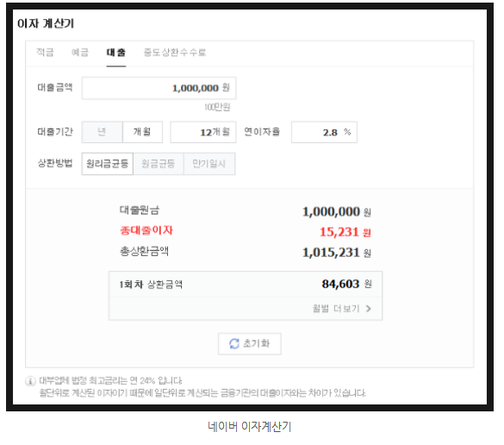Open the 월별 더보기 monthly details link

pos(342,309)
